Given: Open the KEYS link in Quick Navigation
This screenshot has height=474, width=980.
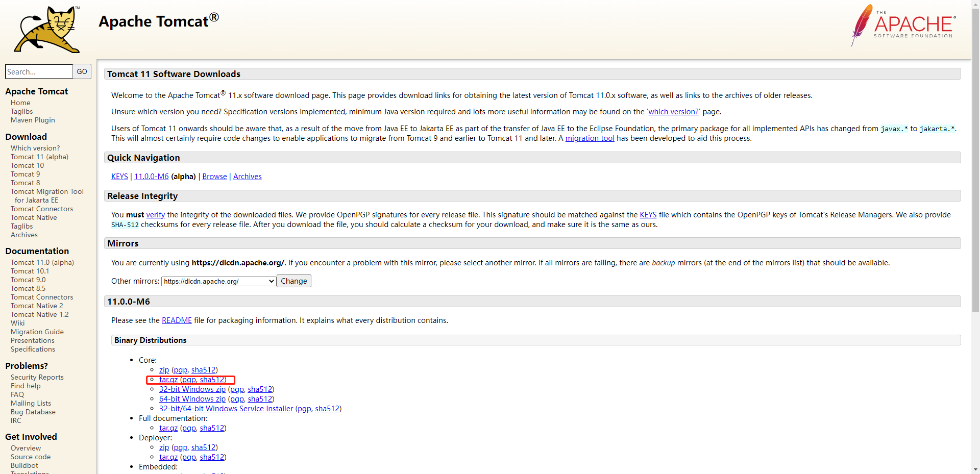Looking at the screenshot, I should (119, 177).
